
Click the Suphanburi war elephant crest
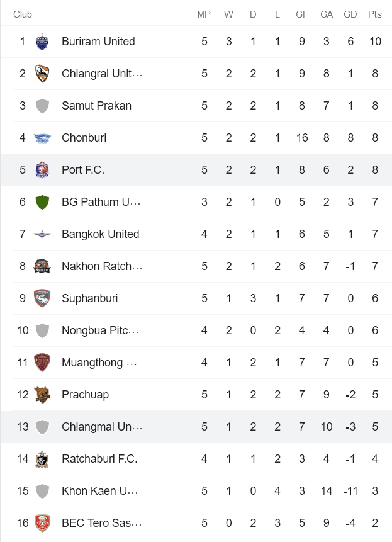click(x=42, y=298)
